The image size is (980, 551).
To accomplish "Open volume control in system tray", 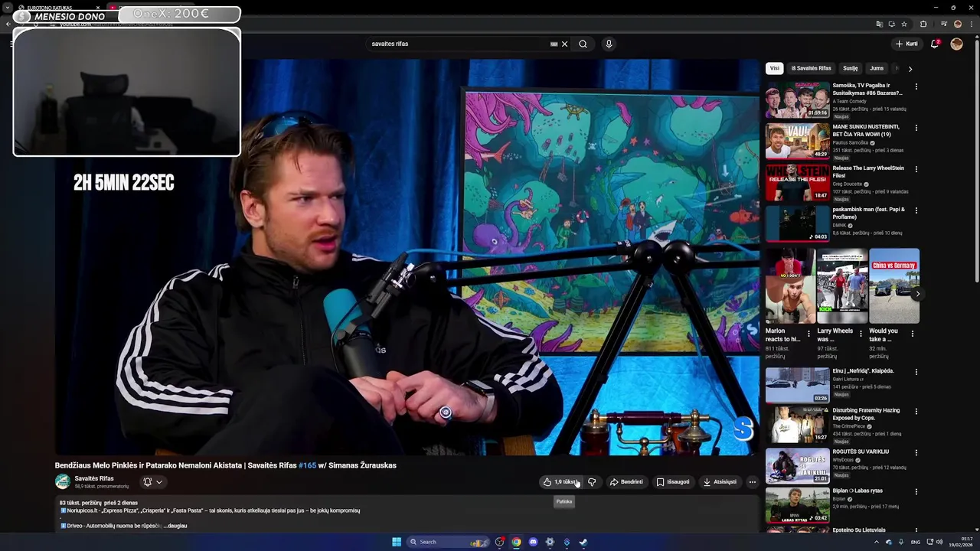I will [939, 542].
